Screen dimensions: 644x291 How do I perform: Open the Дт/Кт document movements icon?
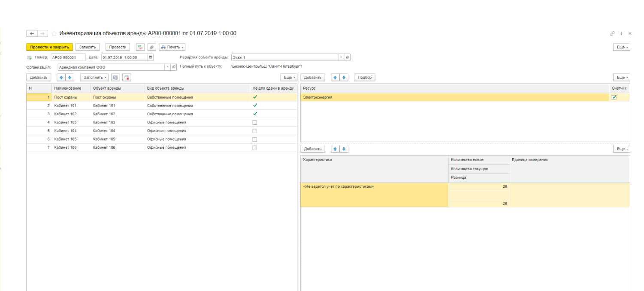click(x=140, y=47)
